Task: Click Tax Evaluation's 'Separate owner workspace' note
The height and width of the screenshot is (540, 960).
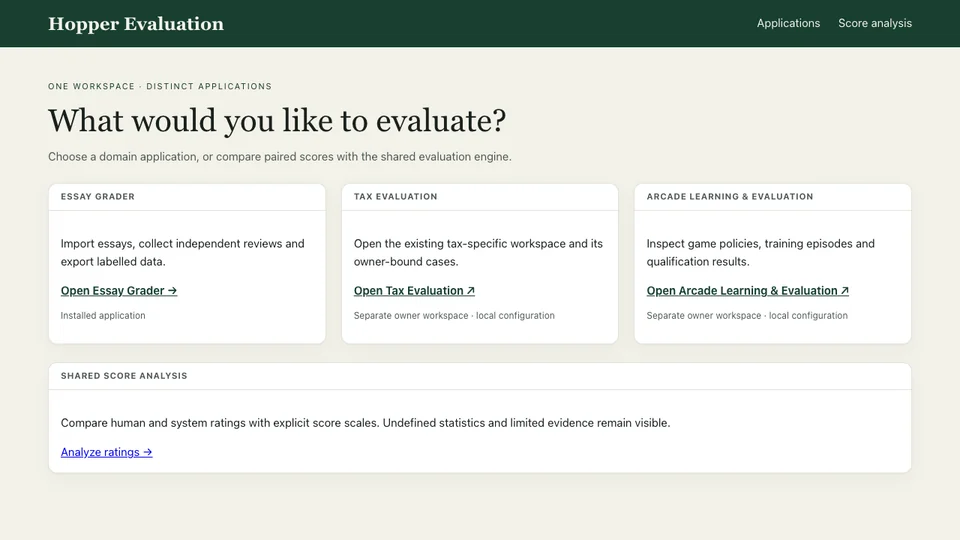Action: pos(454,316)
